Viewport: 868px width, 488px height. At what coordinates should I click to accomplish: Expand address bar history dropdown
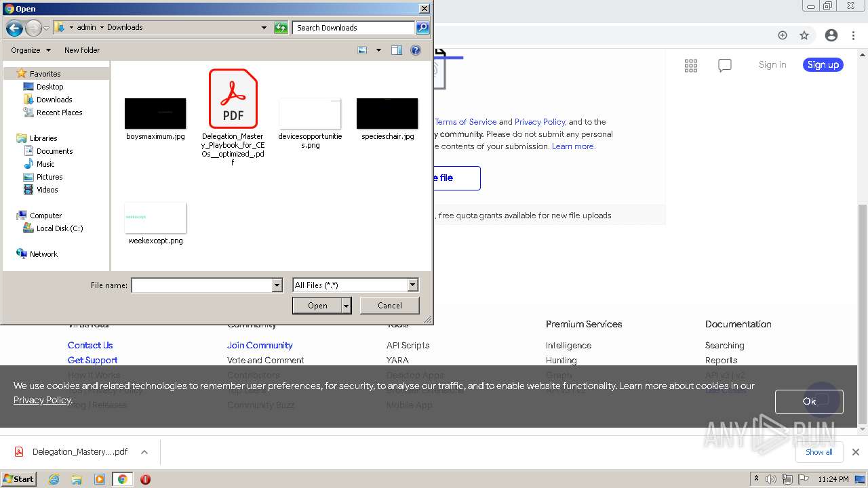pyautogui.click(x=264, y=28)
